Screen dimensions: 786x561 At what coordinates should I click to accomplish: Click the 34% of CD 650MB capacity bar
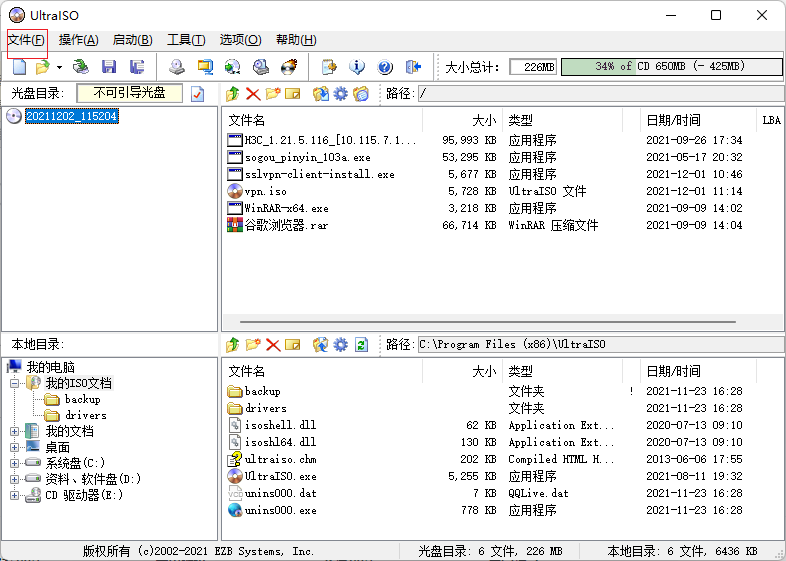coord(672,67)
